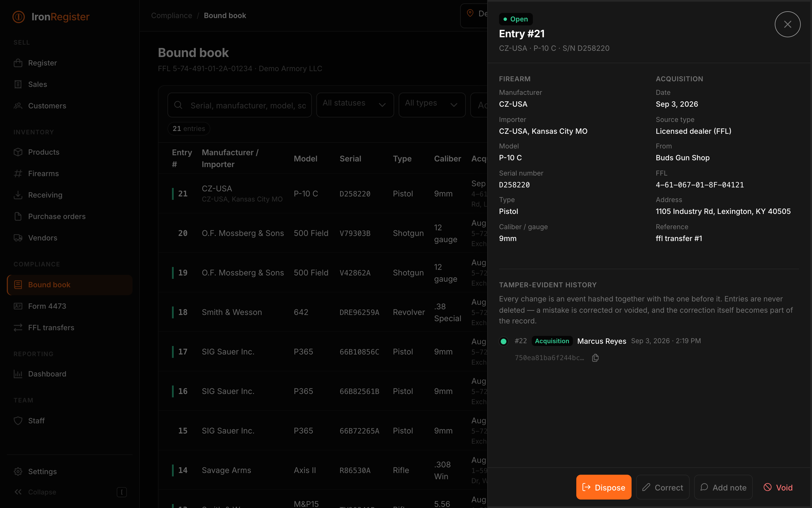Click the Model column header
Image resolution: width=812 pixels, height=508 pixels.
[x=305, y=159]
